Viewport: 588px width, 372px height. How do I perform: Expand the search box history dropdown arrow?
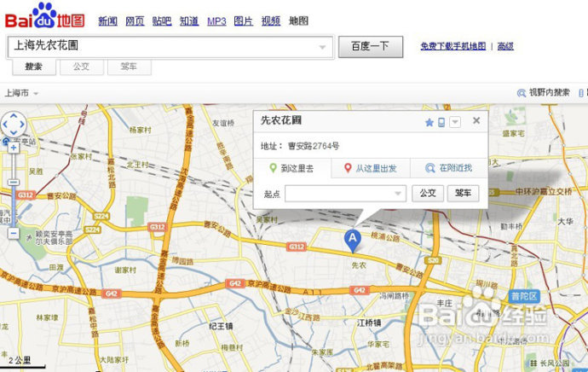(322, 47)
